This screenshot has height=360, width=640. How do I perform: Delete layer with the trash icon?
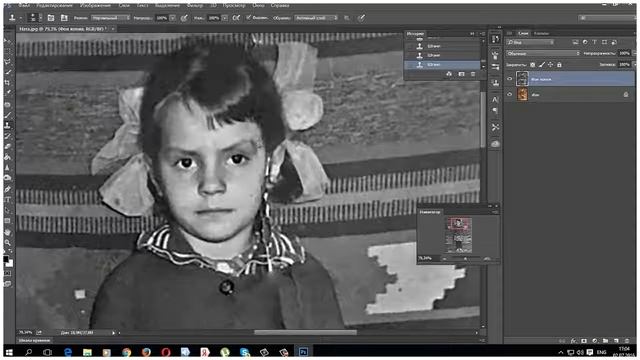[627, 341]
